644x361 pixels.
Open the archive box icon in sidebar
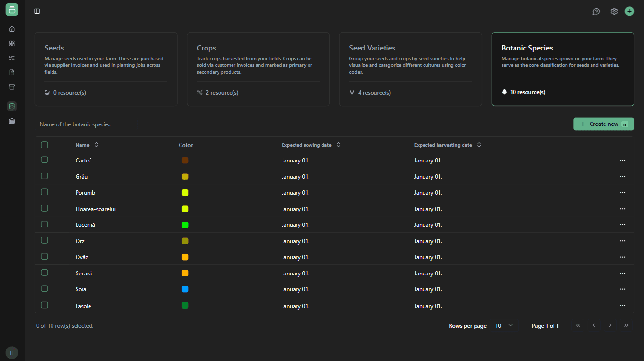pos(12,87)
